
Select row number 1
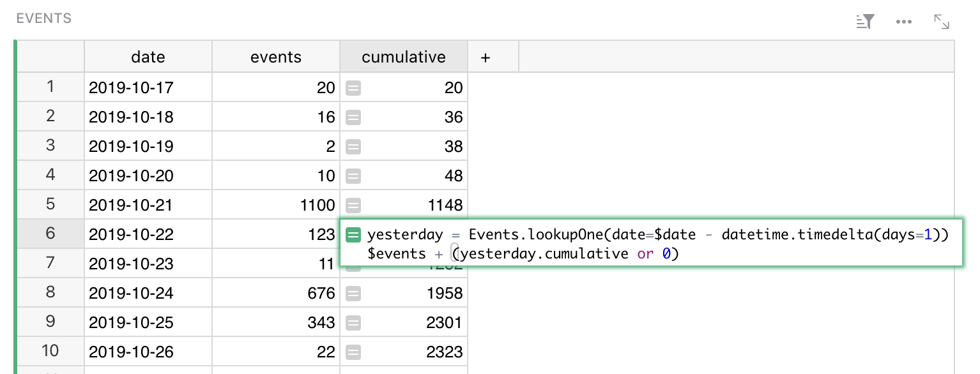click(x=50, y=87)
